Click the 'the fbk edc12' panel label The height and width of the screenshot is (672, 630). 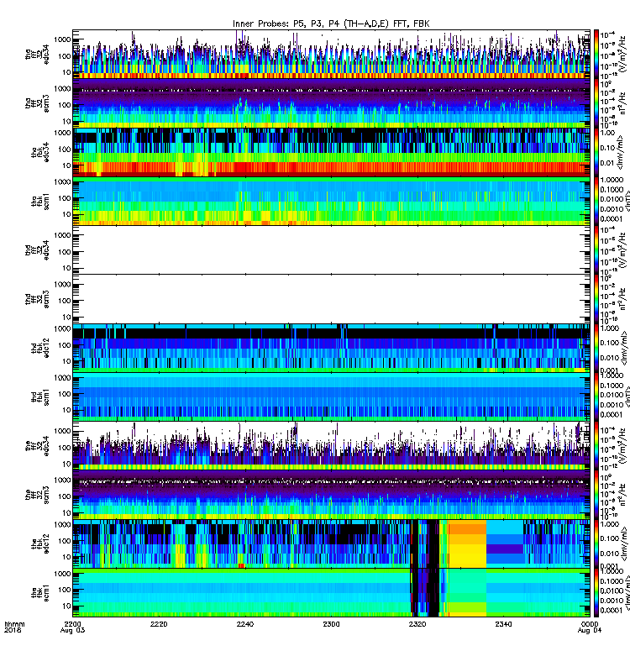coord(40,543)
